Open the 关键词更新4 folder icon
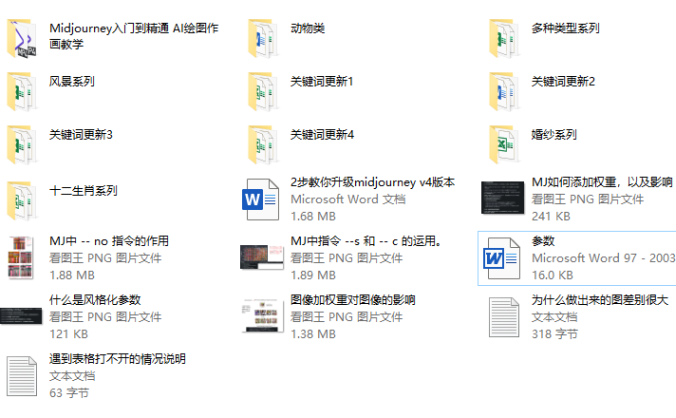The width and height of the screenshot is (676, 418). 263,145
